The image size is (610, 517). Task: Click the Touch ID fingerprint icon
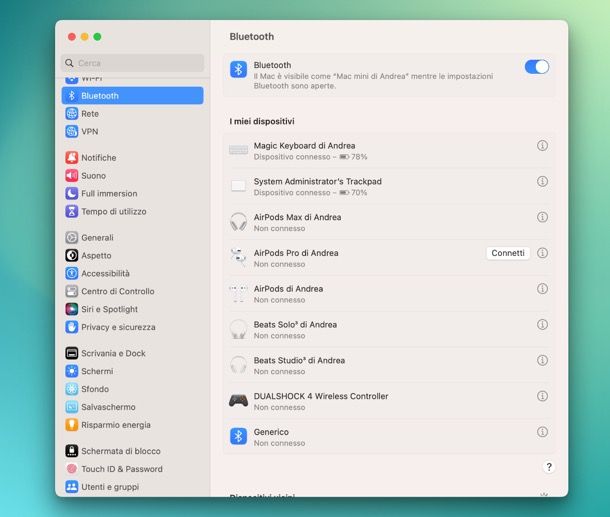point(72,469)
